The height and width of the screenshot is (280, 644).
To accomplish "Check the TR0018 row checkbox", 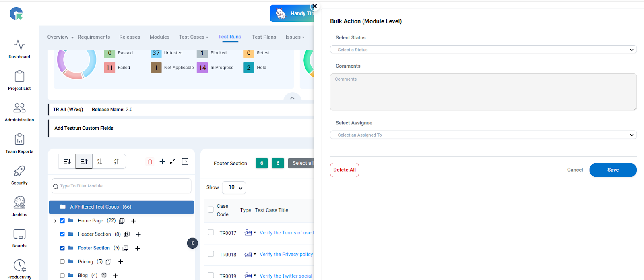I will pos(211,254).
